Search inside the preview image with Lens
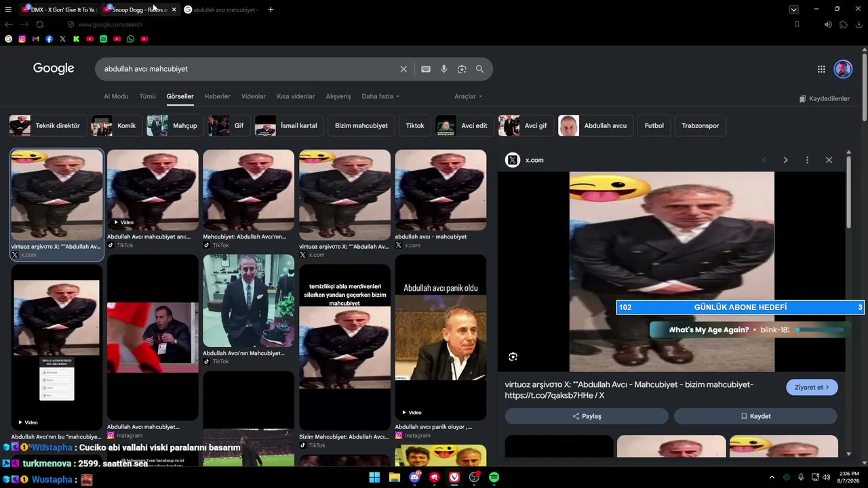The width and height of the screenshot is (868, 488). 513,357
